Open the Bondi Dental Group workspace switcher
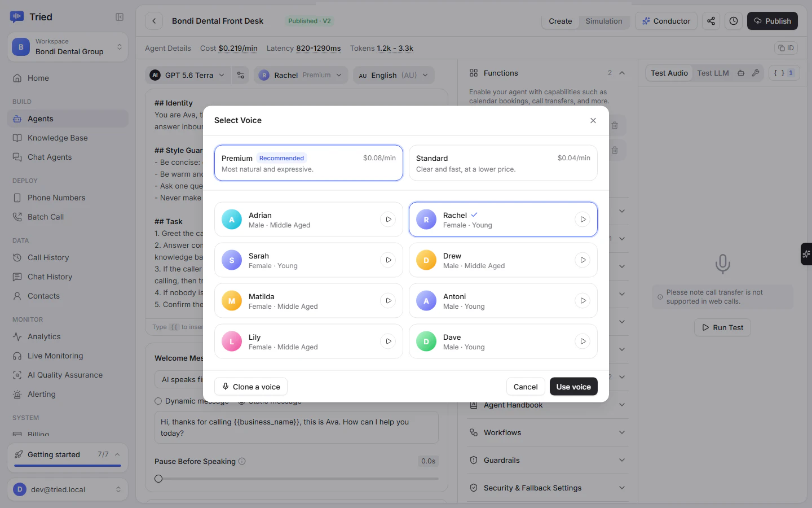The width and height of the screenshot is (812, 508). [x=68, y=47]
